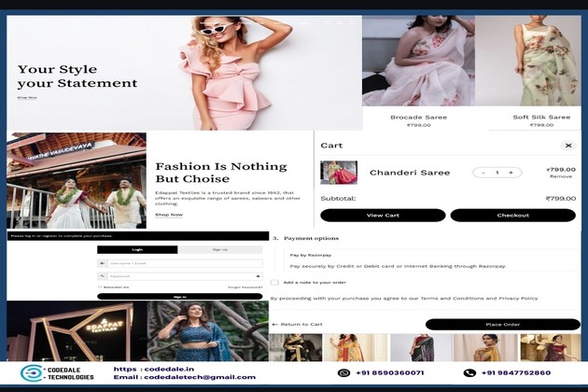Click the Chanderi Saree cart thumbnail
Image resolution: width=588 pixels, height=392 pixels.
(x=339, y=173)
